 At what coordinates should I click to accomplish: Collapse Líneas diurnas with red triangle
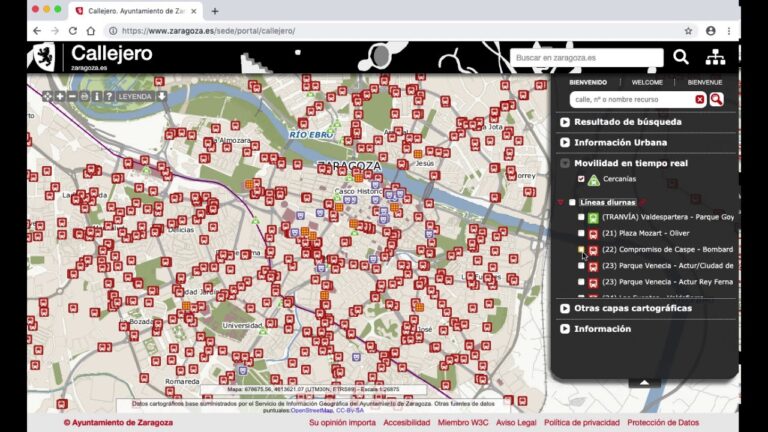tap(560, 202)
